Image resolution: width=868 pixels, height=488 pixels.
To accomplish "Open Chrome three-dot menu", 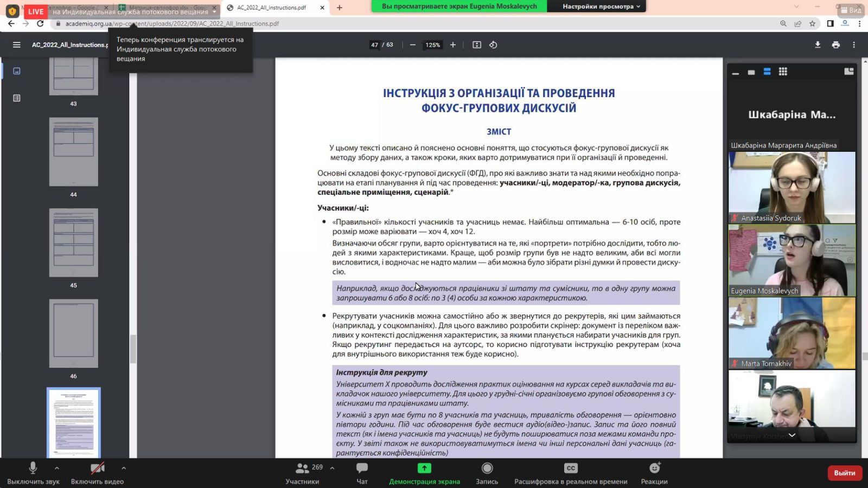I will pos(859,23).
